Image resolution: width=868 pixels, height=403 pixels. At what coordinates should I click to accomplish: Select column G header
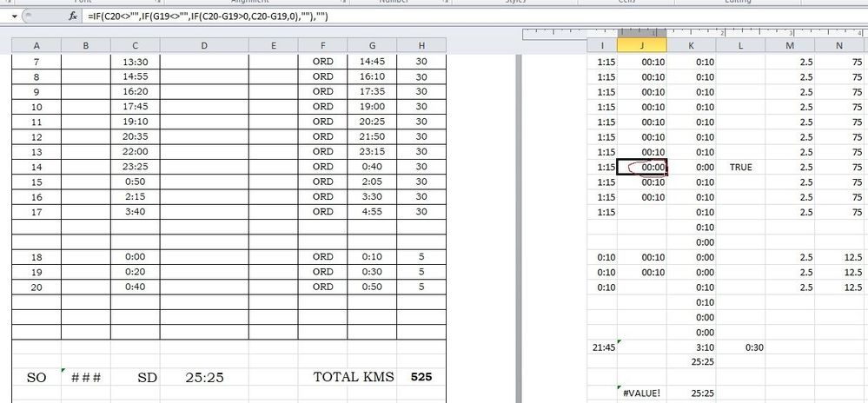click(372, 46)
